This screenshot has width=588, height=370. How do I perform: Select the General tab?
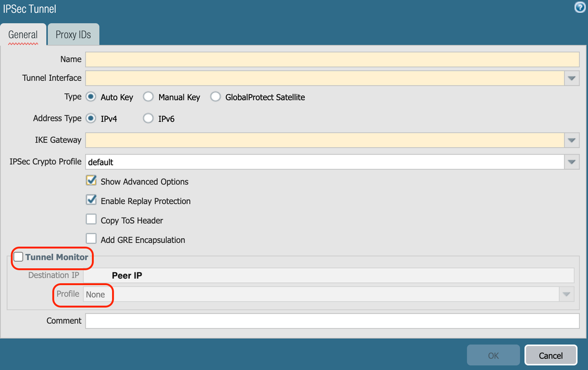pyautogui.click(x=23, y=35)
